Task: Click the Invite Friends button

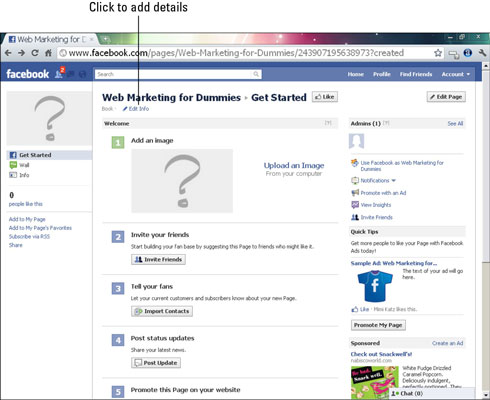Action: (158, 259)
